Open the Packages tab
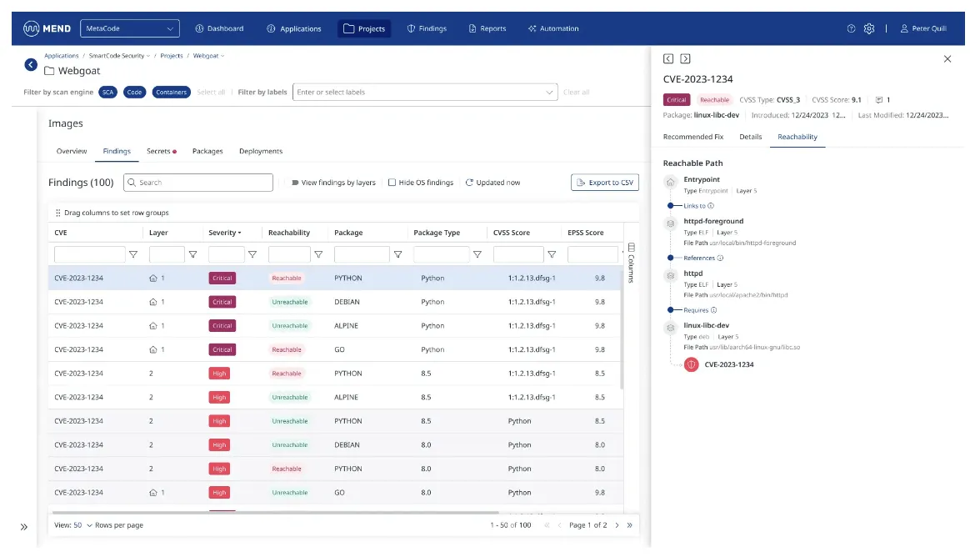This screenshot has width=980, height=557. point(207,151)
